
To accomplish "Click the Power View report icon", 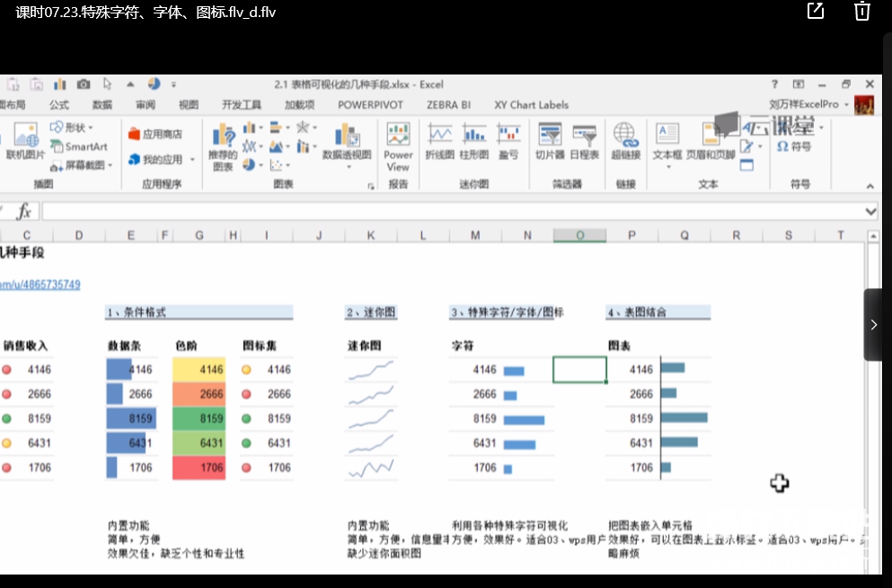I will [398, 146].
